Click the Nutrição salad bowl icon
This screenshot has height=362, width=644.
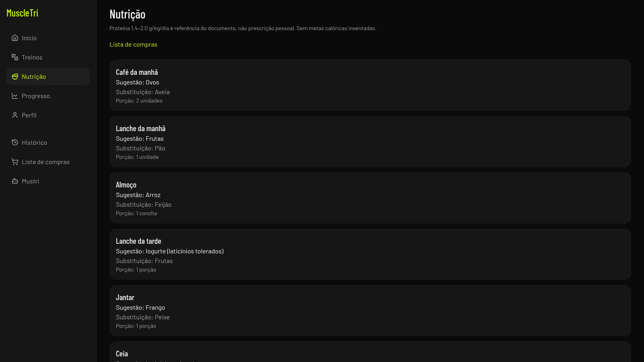[x=15, y=76]
